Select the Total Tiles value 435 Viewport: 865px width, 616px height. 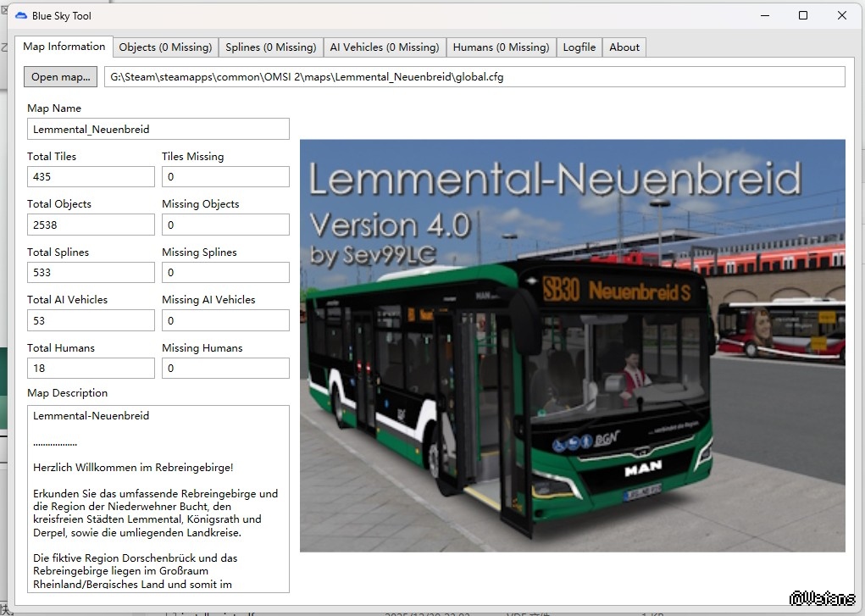(x=91, y=176)
